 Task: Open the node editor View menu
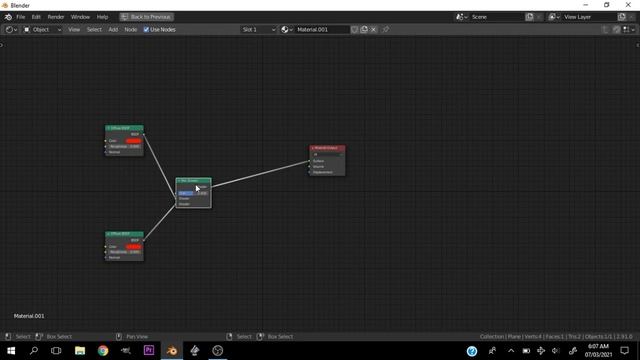coord(74,30)
